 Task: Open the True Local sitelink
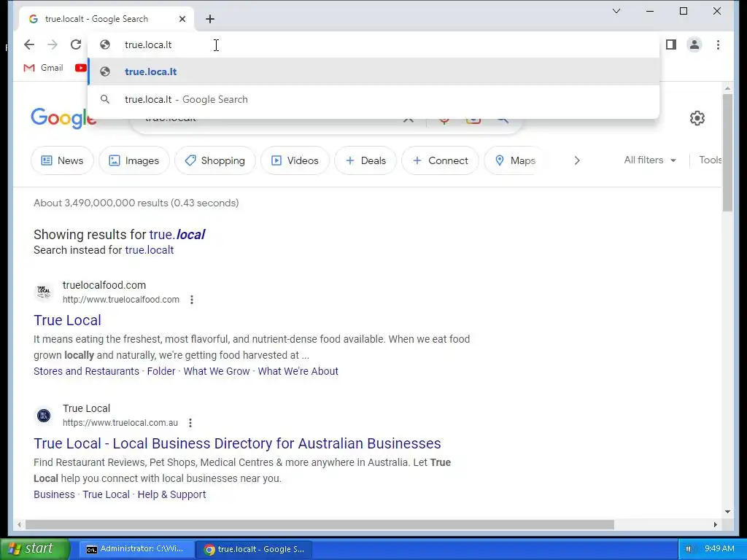coord(106,494)
